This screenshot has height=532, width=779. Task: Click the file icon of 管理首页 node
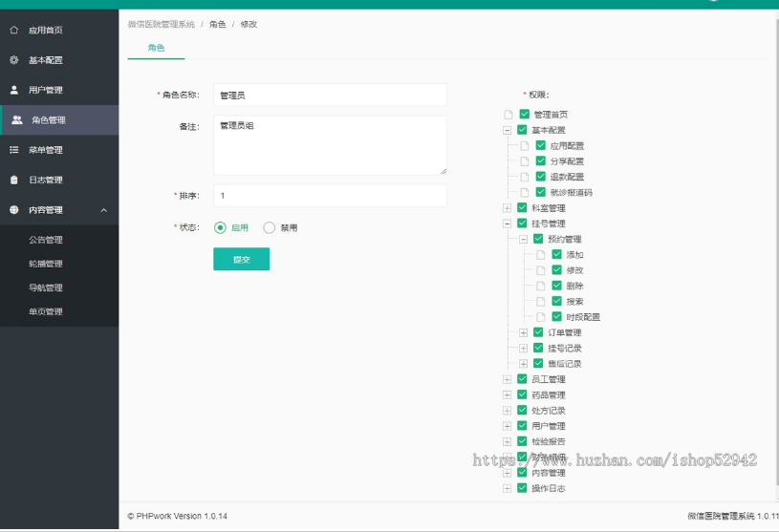point(509,115)
